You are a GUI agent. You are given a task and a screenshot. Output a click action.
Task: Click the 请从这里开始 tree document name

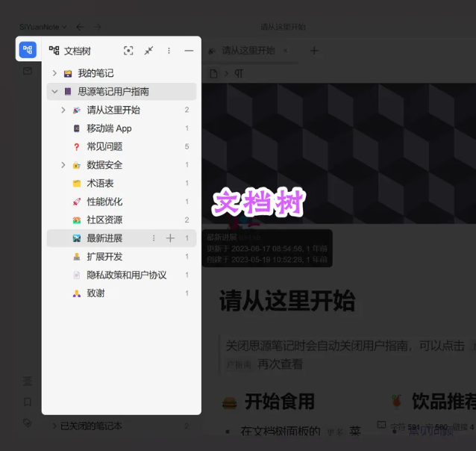113,110
